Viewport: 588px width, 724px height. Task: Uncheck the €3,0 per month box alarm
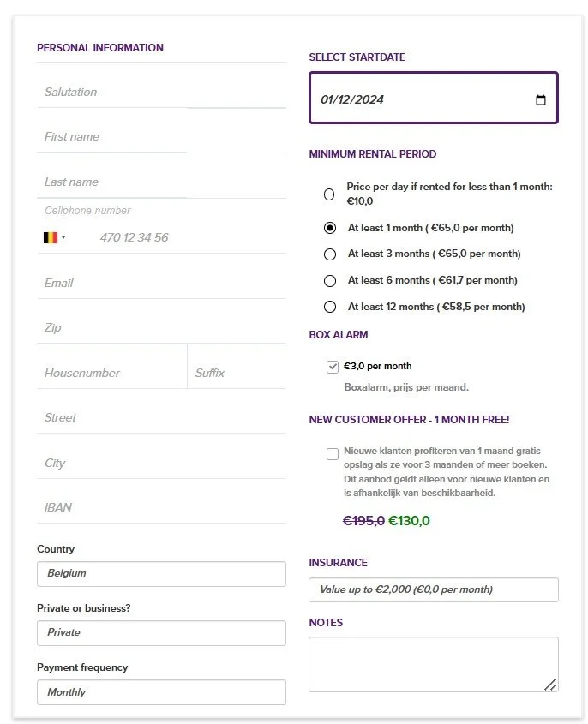point(332,367)
